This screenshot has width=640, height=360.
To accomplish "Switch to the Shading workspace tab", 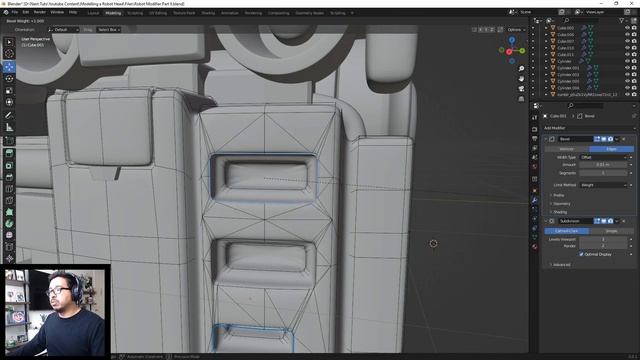I will (x=208, y=13).
